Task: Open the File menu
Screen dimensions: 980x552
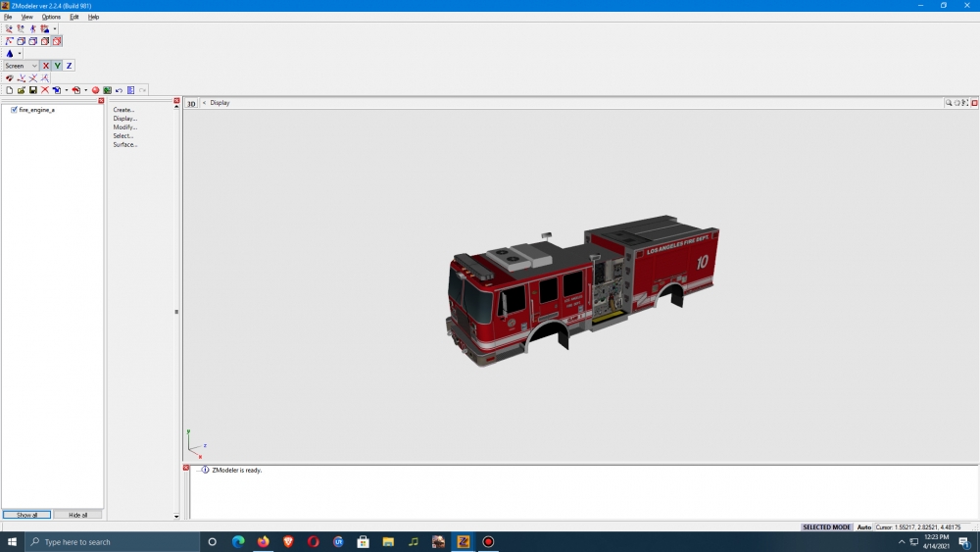Action: 8,17
